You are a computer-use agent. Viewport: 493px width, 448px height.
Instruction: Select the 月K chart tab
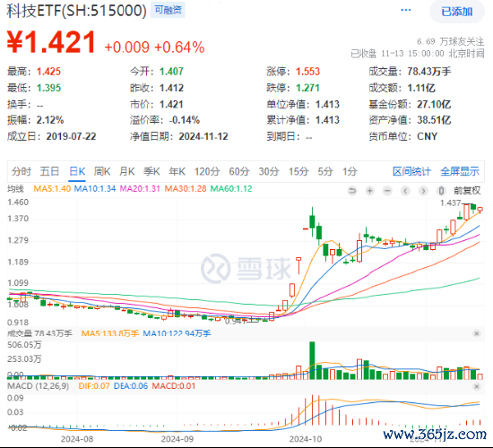[126, 172]
